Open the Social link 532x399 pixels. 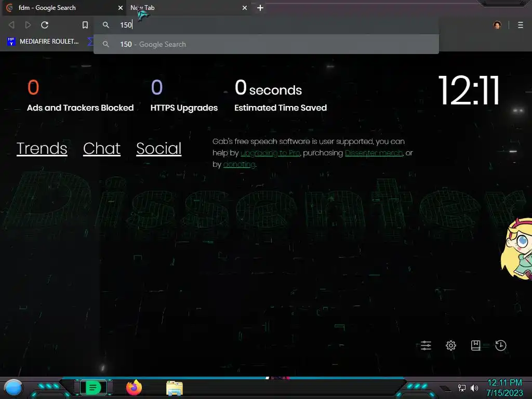tap(159, 148)
